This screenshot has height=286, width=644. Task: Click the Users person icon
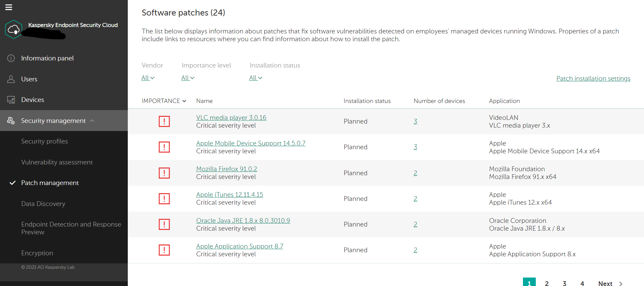pyautogui.click(x=11, y=79)
